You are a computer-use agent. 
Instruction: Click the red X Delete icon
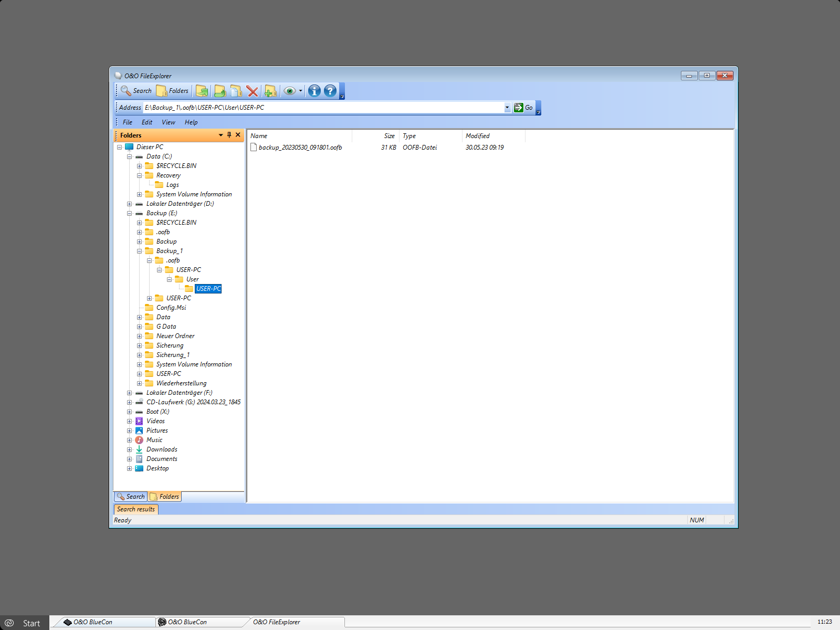(x=253, y=91)
